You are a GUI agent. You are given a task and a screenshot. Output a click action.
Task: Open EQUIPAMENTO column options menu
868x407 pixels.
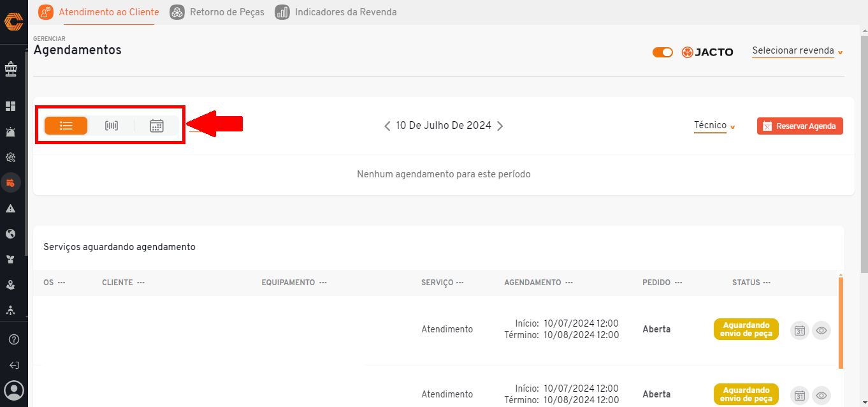click(322, 283)
